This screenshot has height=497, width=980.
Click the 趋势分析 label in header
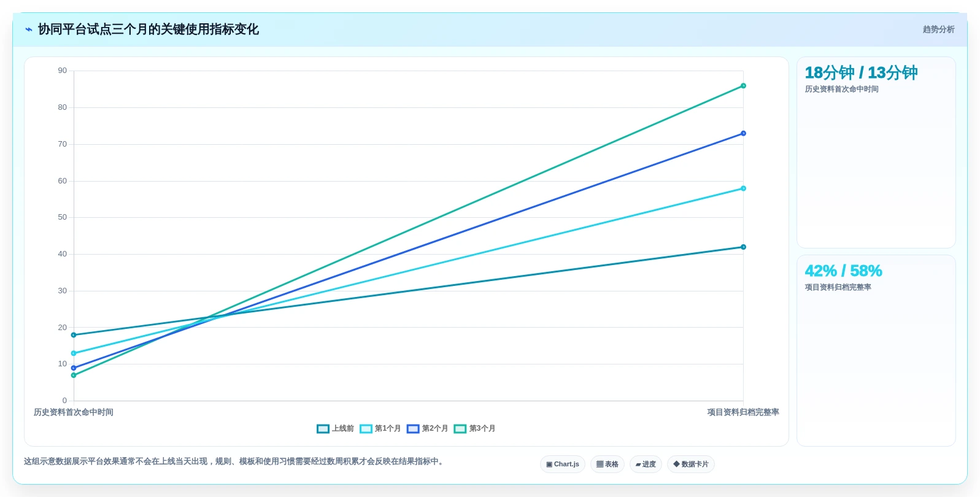[938, 29]
